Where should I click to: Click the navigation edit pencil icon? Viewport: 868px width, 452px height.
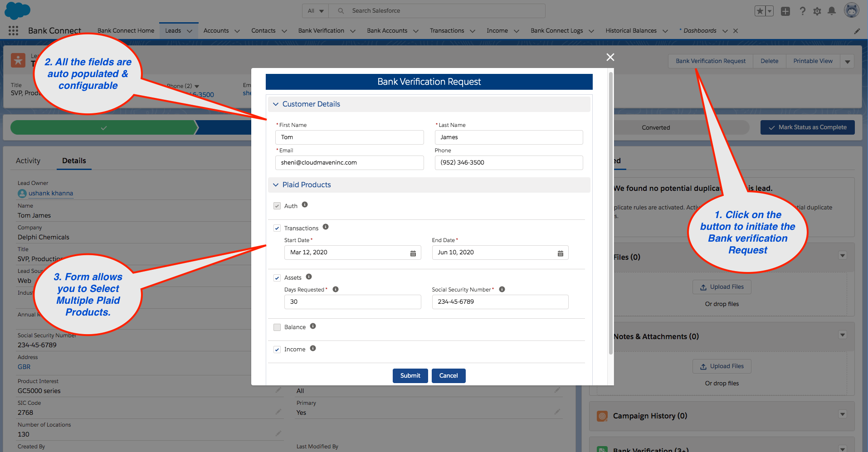[857, 31]
